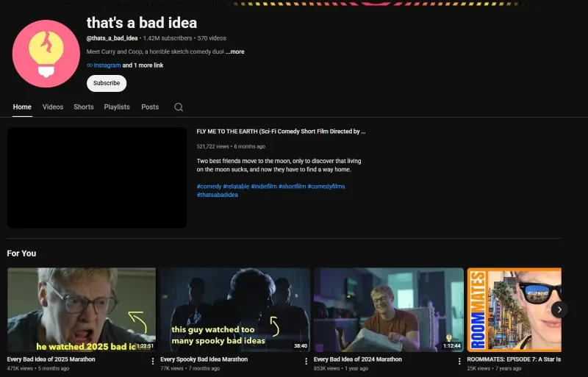The height and width of the screenshot is (377, 588).
Task: Open Every Spooky Bad Idea Marathon thumbnail
Action: (235, 310)
